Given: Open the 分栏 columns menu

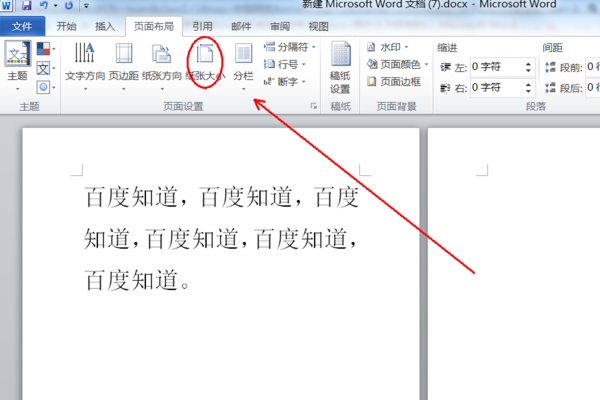Looking at the screenshot, I should click(243, 66).
